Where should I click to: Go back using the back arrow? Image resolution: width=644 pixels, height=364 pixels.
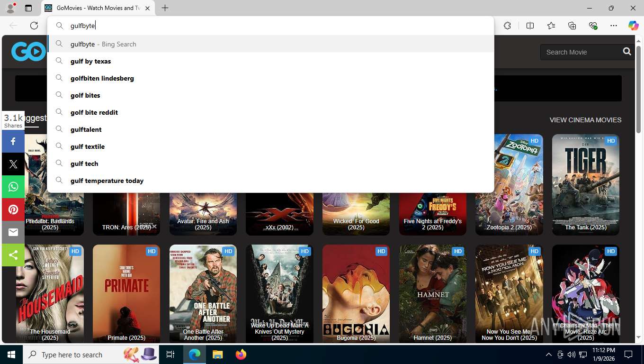[x=13, y=26]
